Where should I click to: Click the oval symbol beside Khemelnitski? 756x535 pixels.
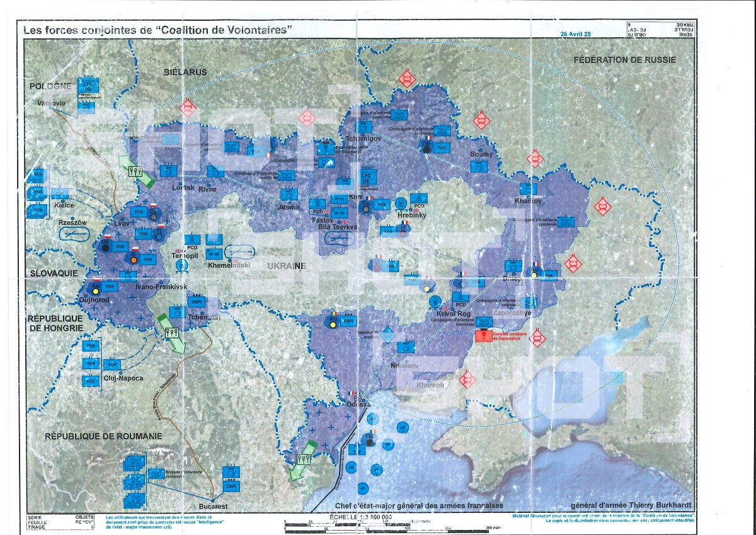239,251
